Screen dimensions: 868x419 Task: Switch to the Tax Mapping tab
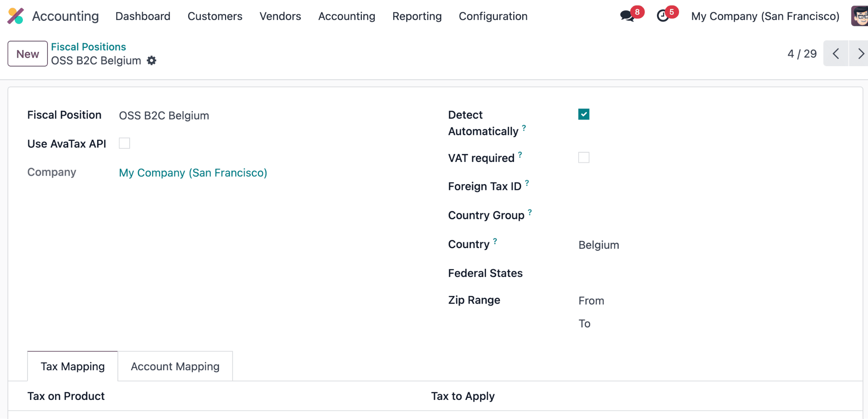tap(72, 366)
